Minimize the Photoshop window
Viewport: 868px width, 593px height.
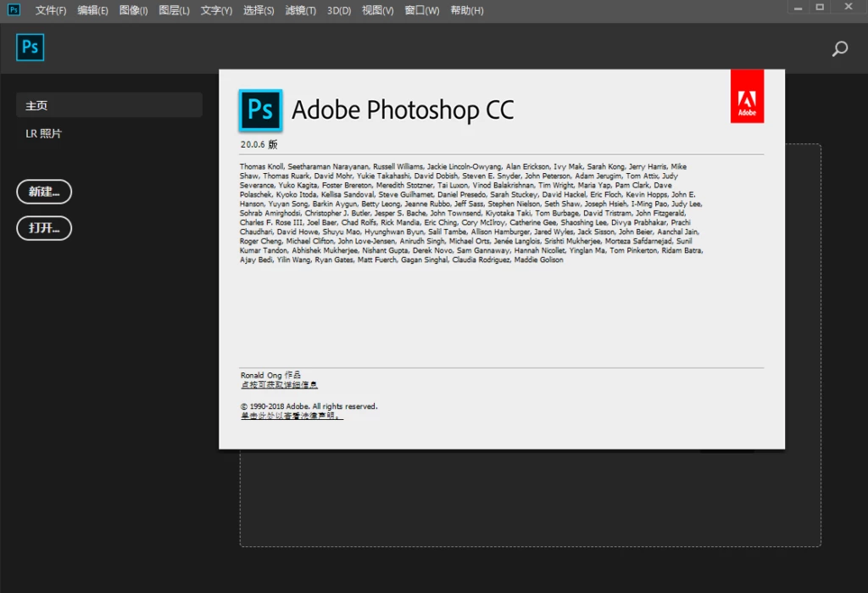click(798, 8)
